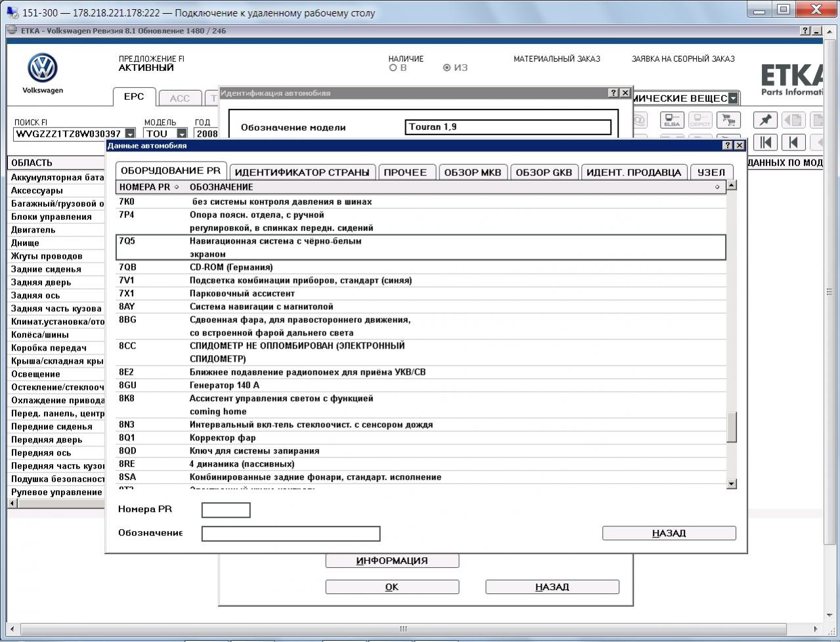
Task: Click the PR list scroll-up arrow
Action: pyautogui.click(x=732, y=185)
